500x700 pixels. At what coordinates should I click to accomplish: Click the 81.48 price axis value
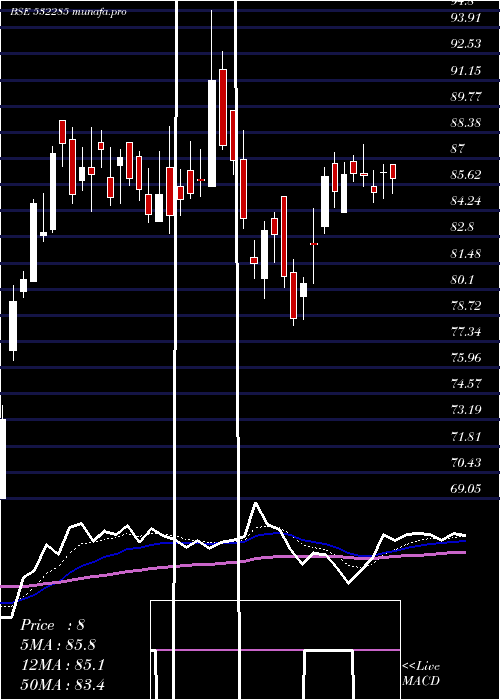[x=466, y=254]
